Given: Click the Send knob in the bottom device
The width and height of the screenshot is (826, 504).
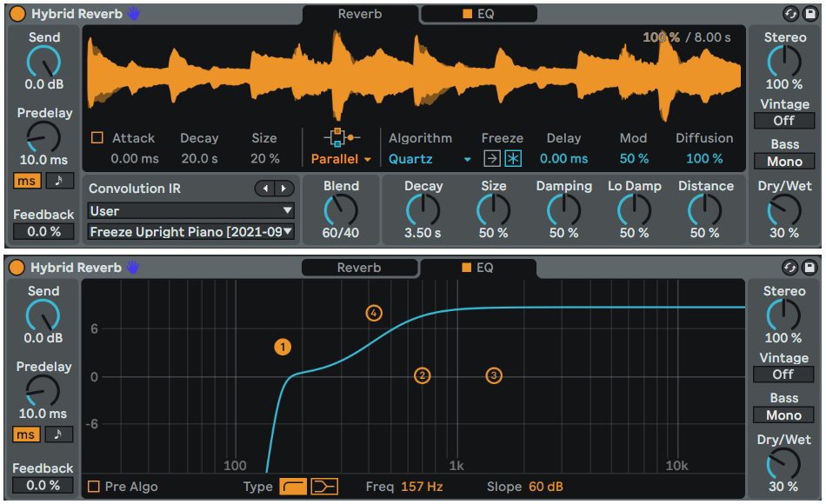Looking at the screenshot, I should (43, 315).
